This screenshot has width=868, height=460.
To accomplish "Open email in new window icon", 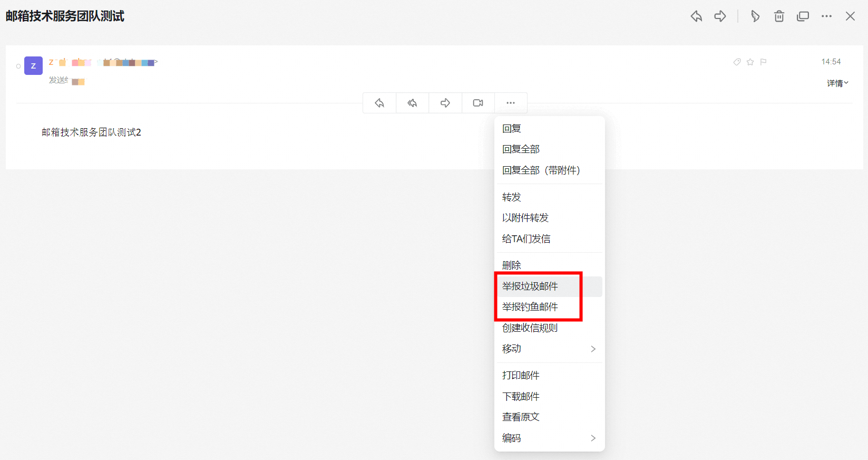I will pyautogui.click(x=803, y=16).
